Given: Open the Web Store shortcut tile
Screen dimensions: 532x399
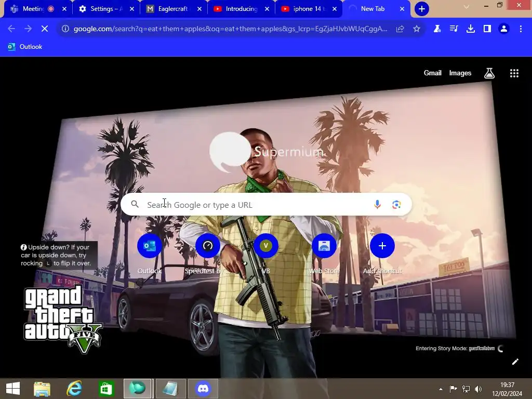Looking at the screenshot, I should pyautogui.click(x=324, y=254).
